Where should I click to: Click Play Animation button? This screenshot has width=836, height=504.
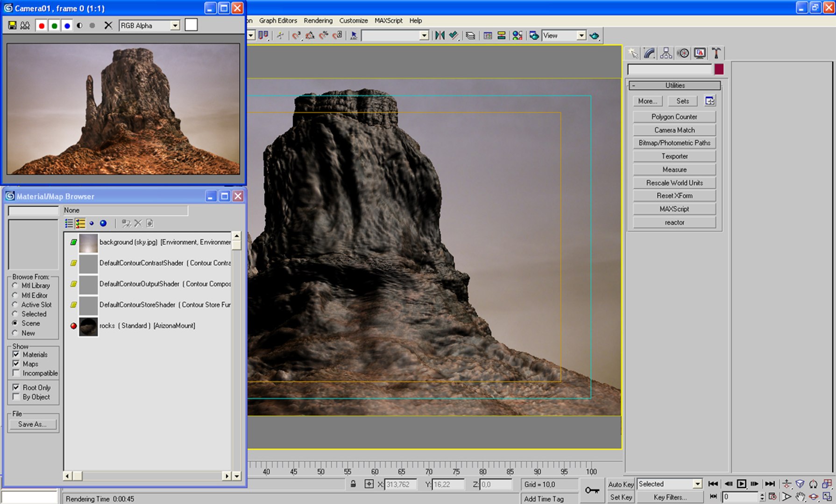click(741, 484)
